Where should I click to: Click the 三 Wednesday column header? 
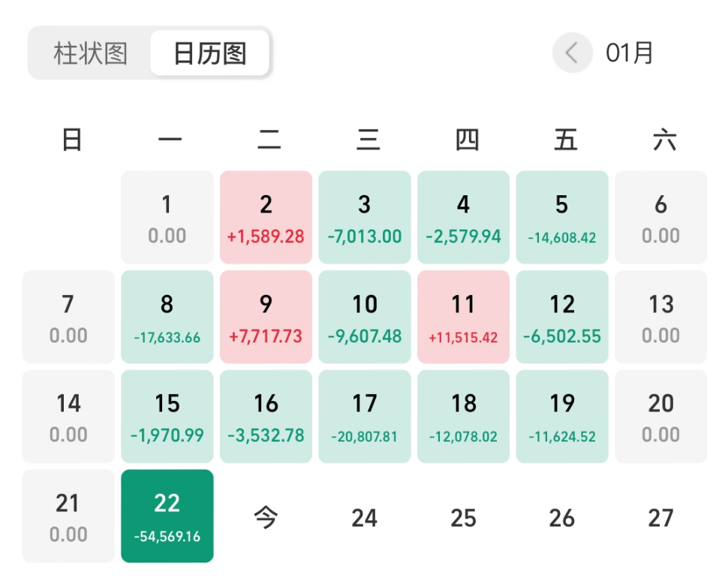pyautogui.click(x=368, y=140)
